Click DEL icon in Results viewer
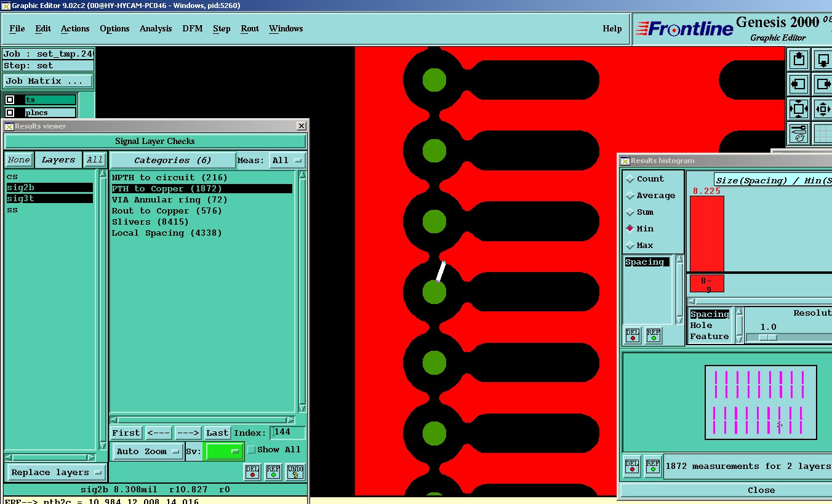The width and height of the screenshot is (832, 504). click(252, 472)
